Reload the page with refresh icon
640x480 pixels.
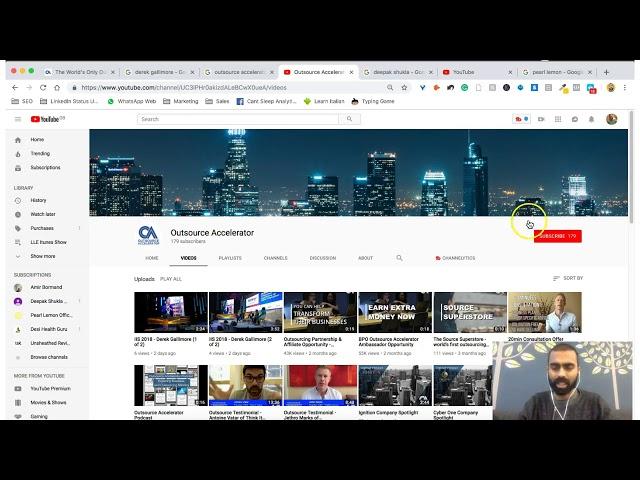43,87
